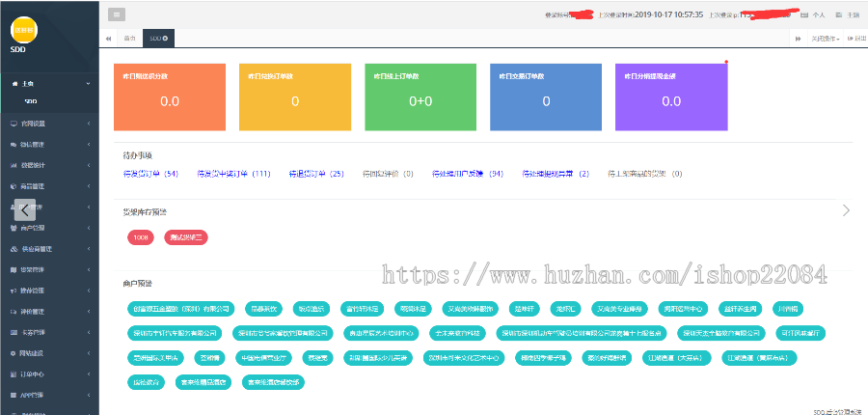This screenshot has height=415, width=868.
Task: Expand the 微信管理 menu chevron
Action: 89,145
